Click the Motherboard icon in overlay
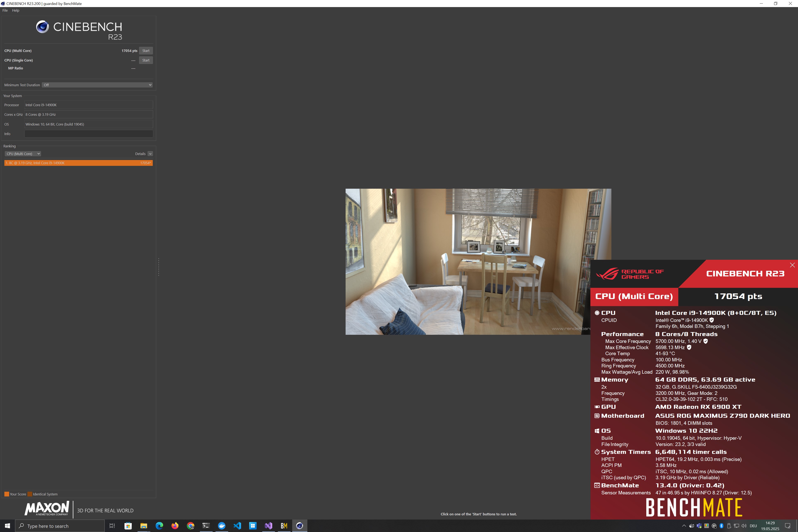The height and width of the screenshot is (532, 798). click(x=597, y=416)
